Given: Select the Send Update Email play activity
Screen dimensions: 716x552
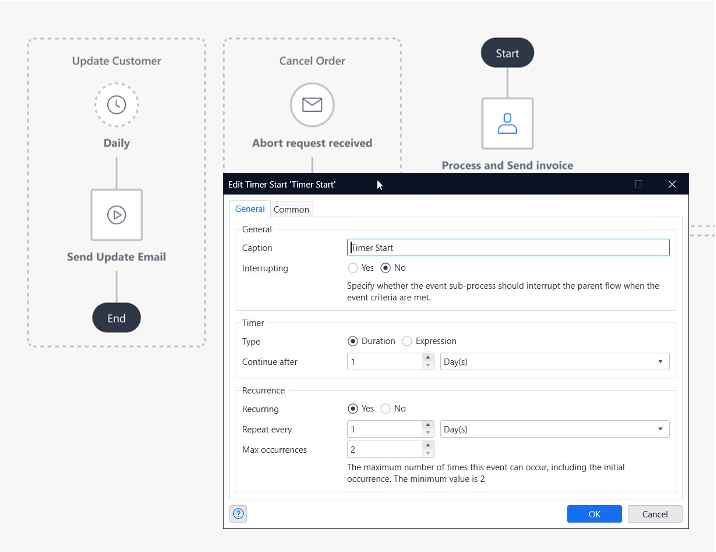Looking at the screenshot, I should click(116, 215).
